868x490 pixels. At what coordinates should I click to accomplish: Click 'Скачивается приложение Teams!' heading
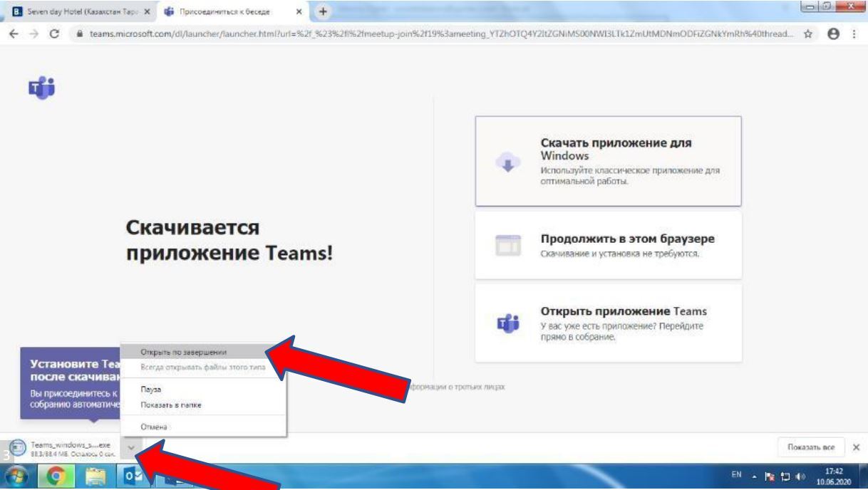pos(229,240)
